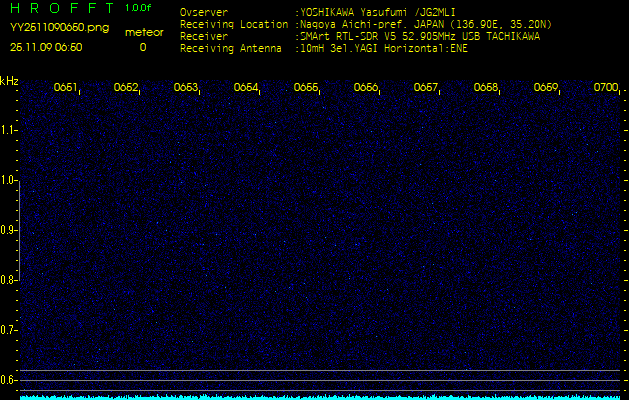Click the timestamp 25.11.09 06:50
The width and height of the screenshot is (629, 400).
coord(46,47)
